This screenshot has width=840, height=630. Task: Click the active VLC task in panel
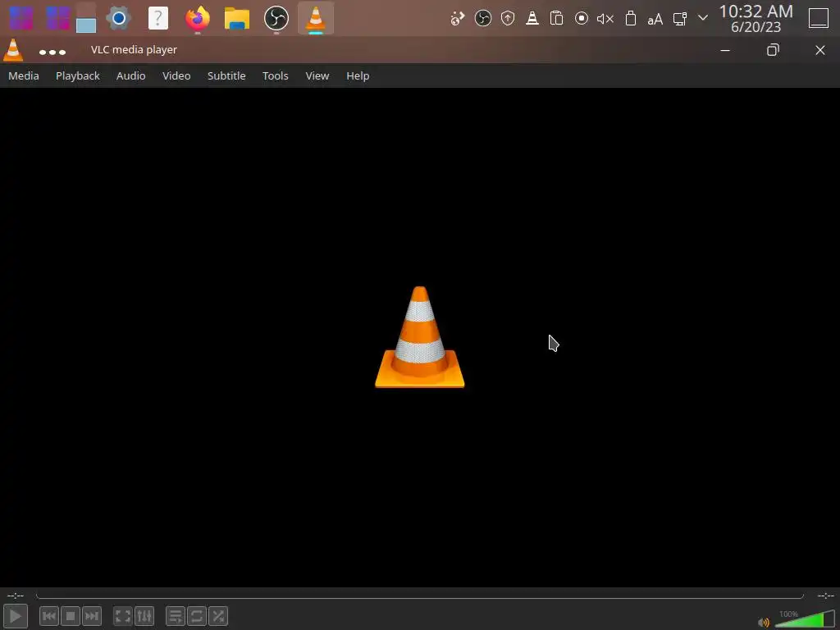click(316, 18)
